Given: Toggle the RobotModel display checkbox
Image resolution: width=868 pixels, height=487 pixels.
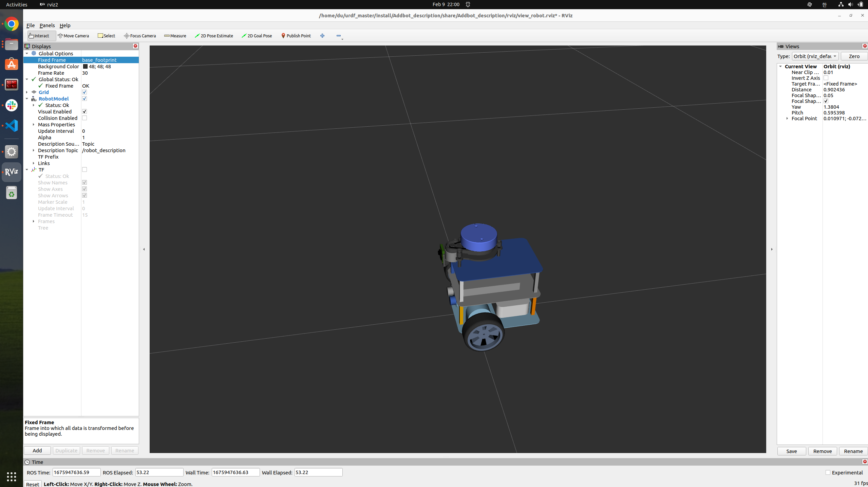Looking at the screenshot, I should click(x=84, y=98).
